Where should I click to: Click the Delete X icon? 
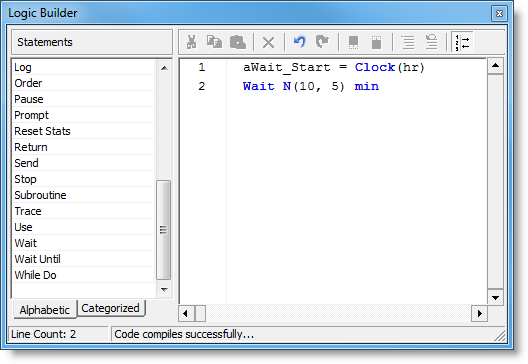click(268, 43)
